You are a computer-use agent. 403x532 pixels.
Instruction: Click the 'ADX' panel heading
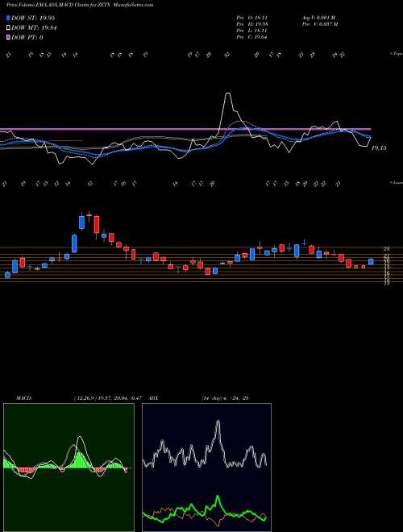click(154, 397)
